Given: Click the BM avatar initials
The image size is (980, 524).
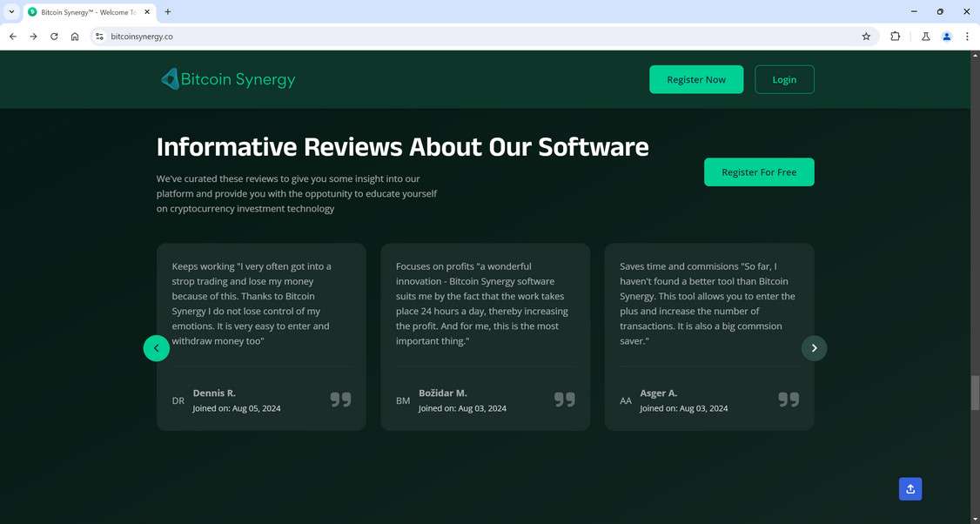Looking at the screenshot, I should pyautogui.click(x=403, y=400).
